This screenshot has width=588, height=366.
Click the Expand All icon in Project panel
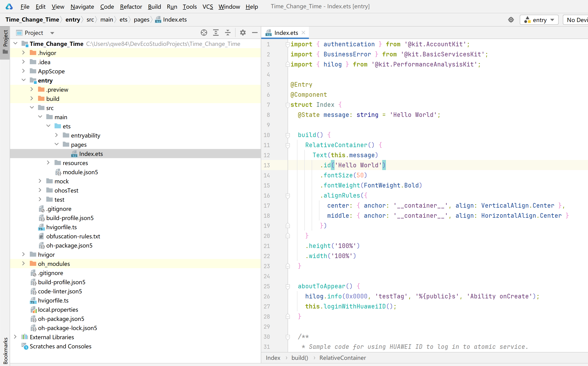[216, 33]
